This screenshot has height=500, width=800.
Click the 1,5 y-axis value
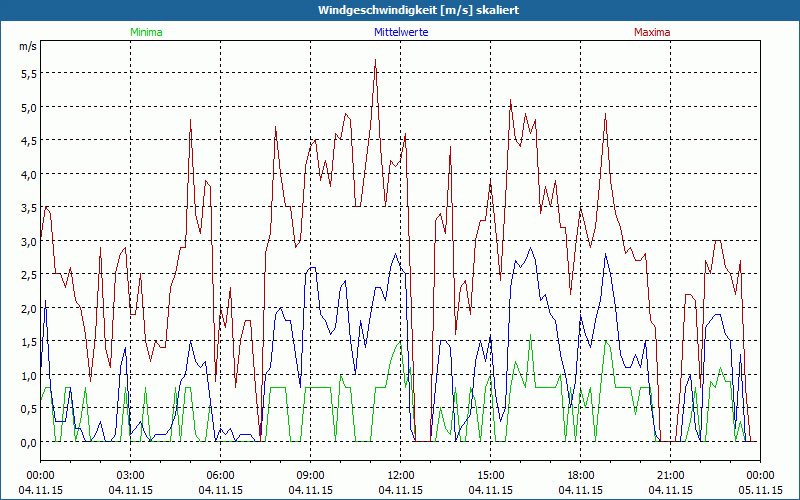pos(29,342)
